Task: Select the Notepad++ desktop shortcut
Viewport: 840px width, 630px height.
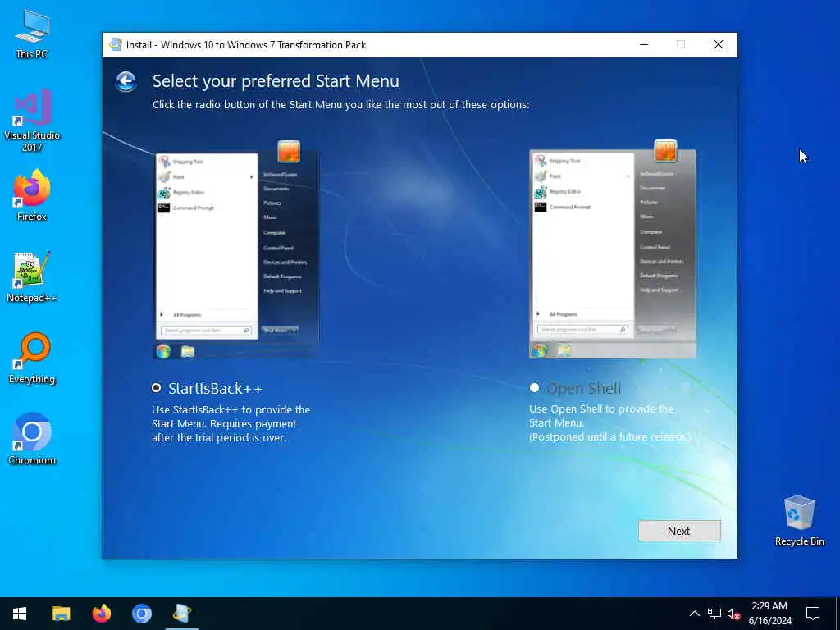Action: (32, 277)
